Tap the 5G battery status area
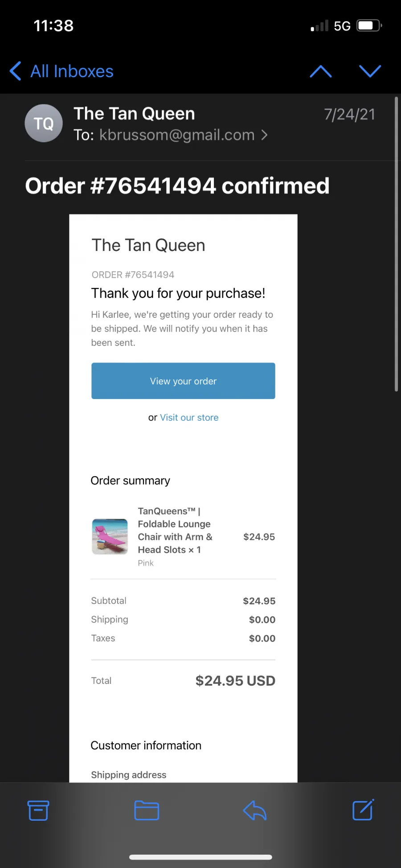The image size is (401, 868). click(346, 26)
